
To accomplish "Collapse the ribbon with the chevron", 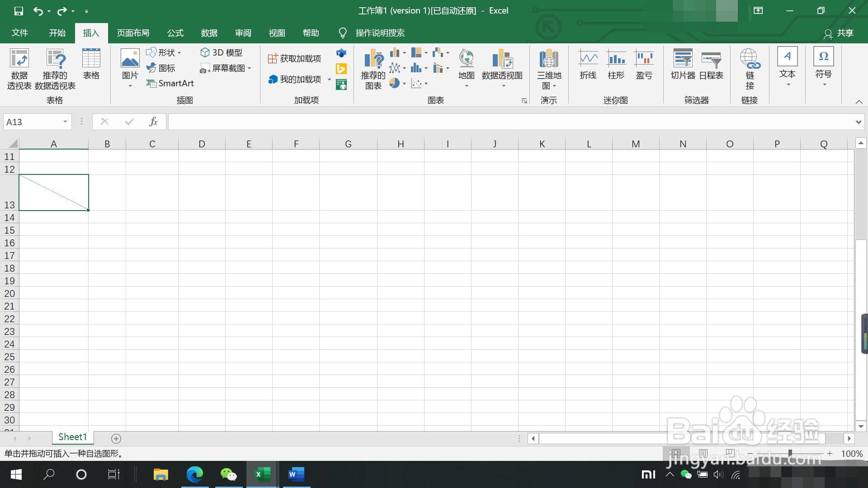I will pos(859,102).
